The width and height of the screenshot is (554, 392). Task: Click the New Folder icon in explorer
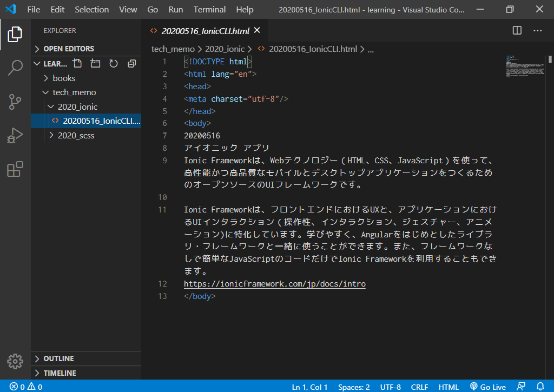(x=95, y=64)
